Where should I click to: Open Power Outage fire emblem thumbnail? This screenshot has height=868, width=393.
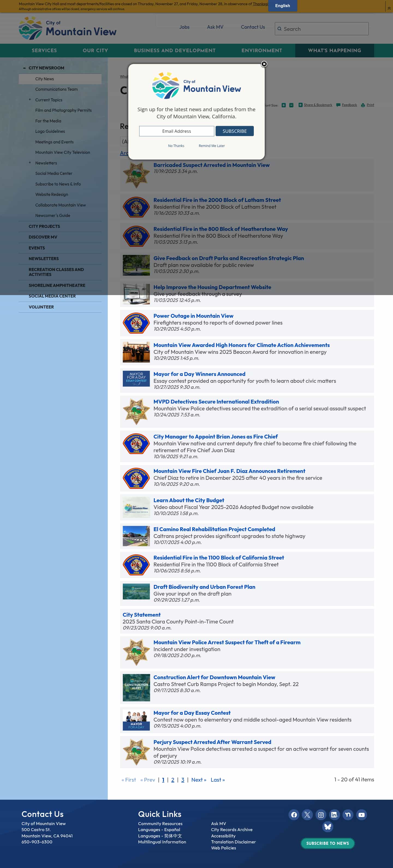[x=136, y=323]
